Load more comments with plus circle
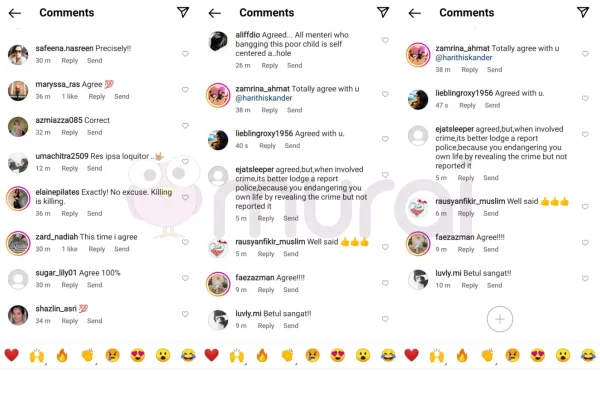The image size is (600, 400). pos(500,319)
